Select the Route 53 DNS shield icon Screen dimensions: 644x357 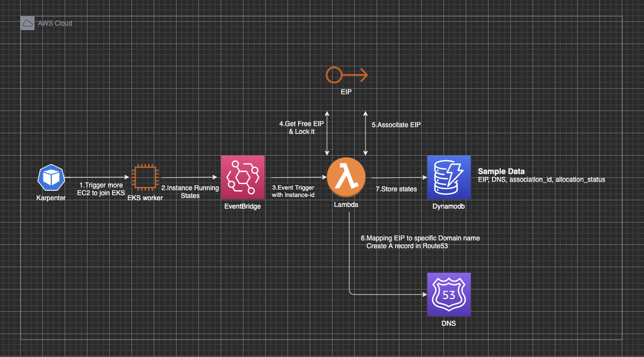click(x=449, y=295)
